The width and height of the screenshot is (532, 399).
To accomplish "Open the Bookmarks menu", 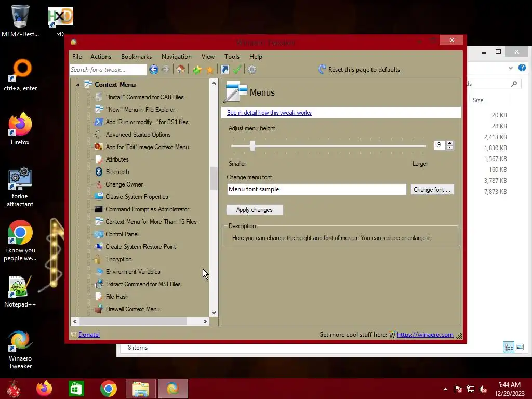I will click(137, 57).
